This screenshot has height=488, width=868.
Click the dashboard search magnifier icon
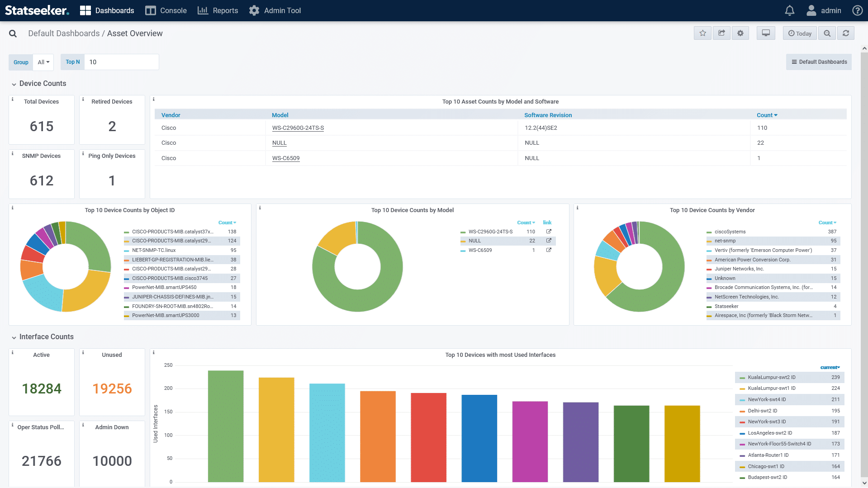coord(13,33)
